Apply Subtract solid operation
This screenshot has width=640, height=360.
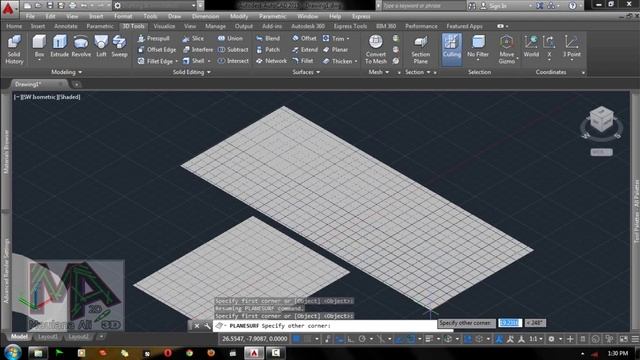point(233,50)
